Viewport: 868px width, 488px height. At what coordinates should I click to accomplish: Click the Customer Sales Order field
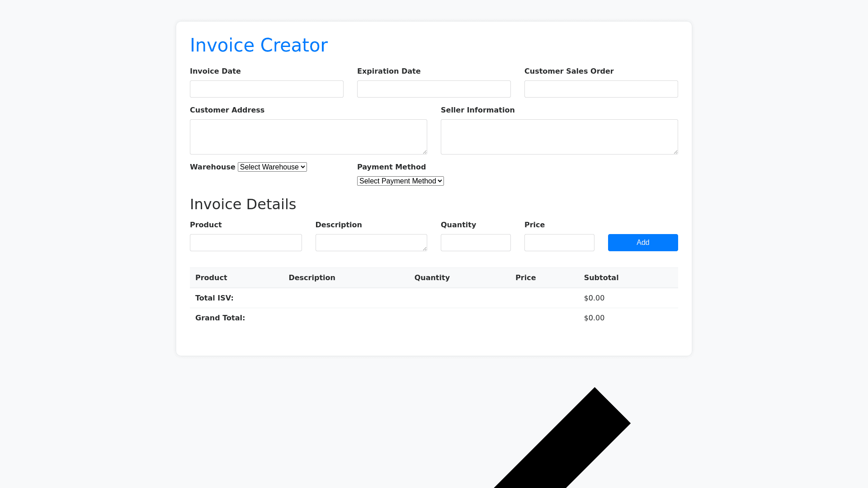[601, 89]
